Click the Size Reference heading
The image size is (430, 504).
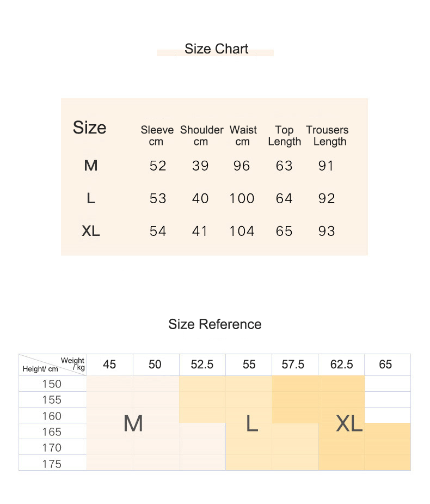pos(215,324)
